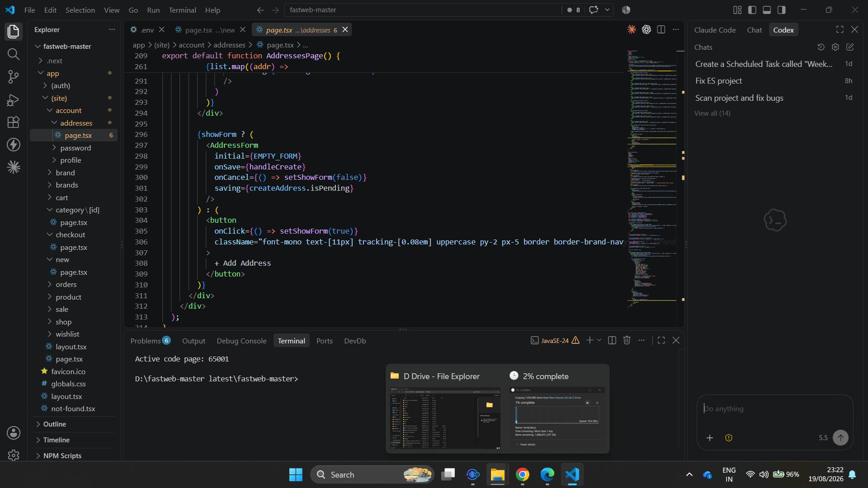Toggle the primary side bar layout button
Viewport: 868px width, 488px height.
(x=752, y=10)
